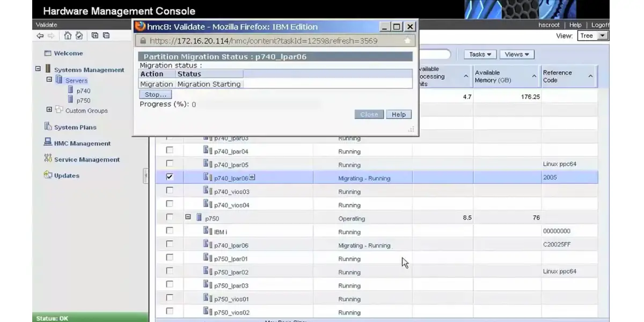The width and height of the screenshot is (644, 322).
Task: Click the 00000000 reference code cell
Action: (557, 231)
